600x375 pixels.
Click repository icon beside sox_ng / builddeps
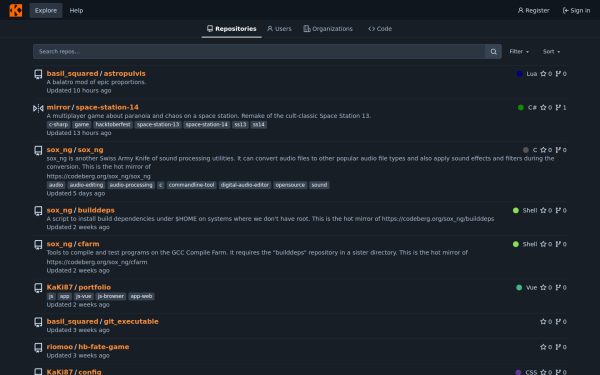pyautogui.click(x=38, y=211)
